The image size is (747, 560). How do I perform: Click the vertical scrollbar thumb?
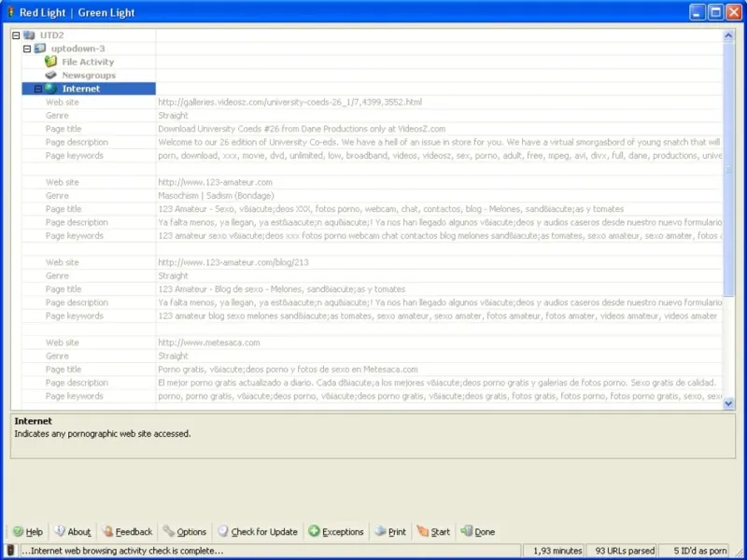[x=728, y=169]
